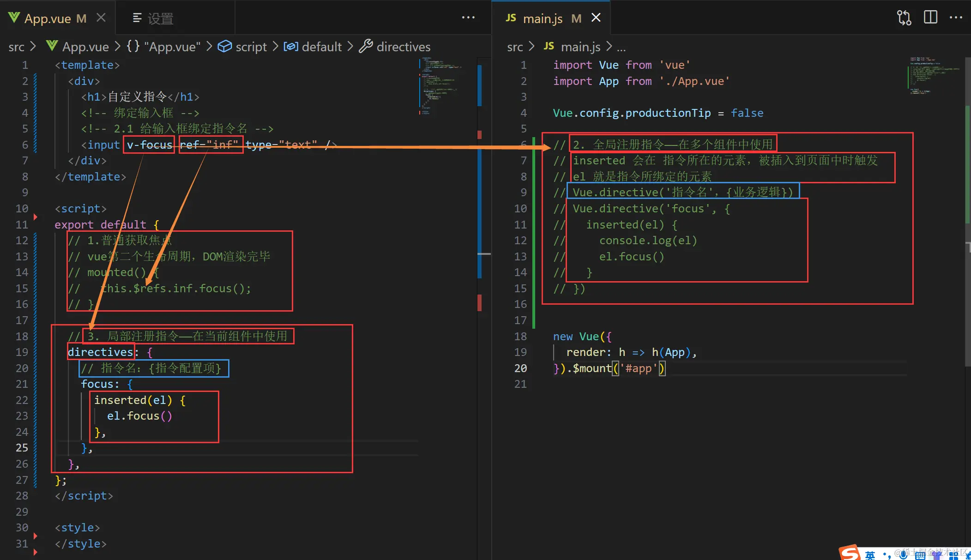Click 'inserted(el) {' on App.vue line 22
971x560 pixels.
[x=140, y=400]
